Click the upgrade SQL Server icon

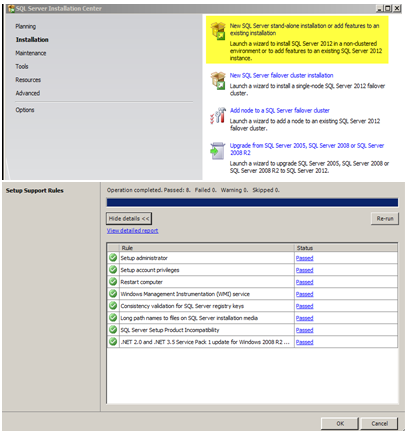click(x=218, y=151)
